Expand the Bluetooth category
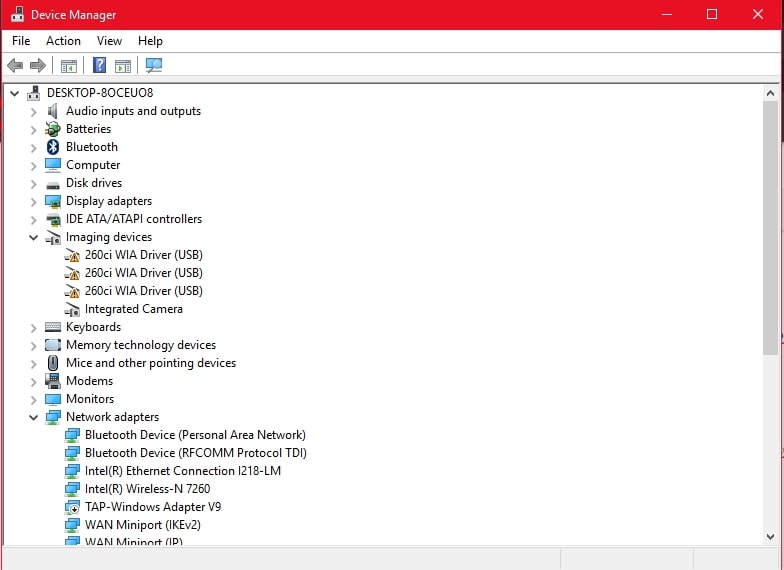The height and width of the screenshot is (570, 784). (x=34, y=148)
